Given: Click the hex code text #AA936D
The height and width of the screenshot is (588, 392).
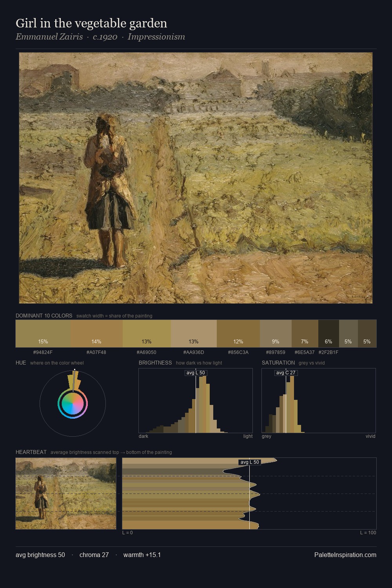Looking at the screenshot, I should pyautogui.click(x=194, y=352).
